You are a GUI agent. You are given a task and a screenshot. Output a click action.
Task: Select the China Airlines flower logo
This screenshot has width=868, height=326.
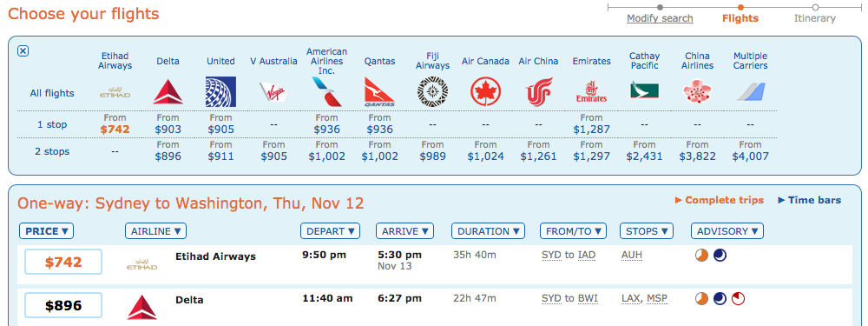pyautogui.click(x=698, y=91)
